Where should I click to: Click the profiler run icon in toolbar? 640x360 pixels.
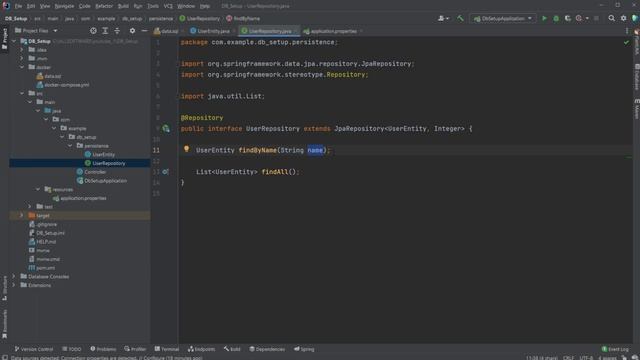(x=579, y=18)
